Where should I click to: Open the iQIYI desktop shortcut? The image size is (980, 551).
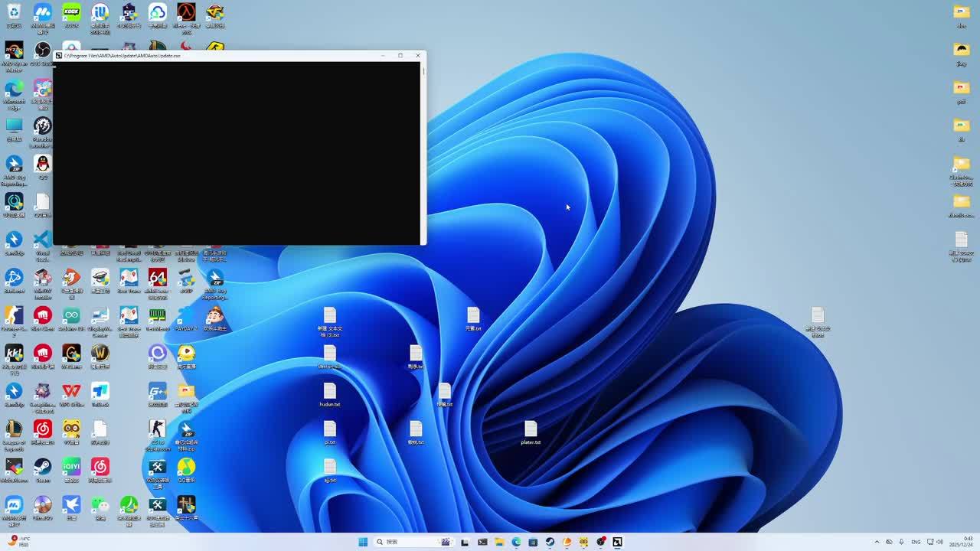click(x=71, y=467)
